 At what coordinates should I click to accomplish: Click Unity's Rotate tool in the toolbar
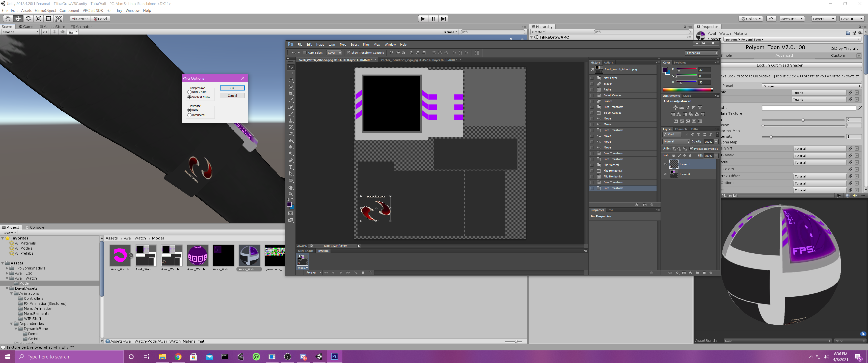point(28,18)
